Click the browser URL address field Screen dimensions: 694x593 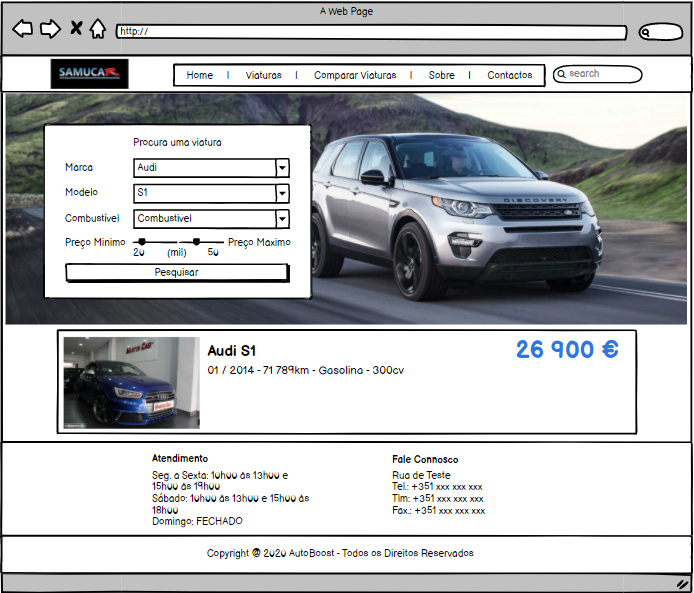point(370,32)
